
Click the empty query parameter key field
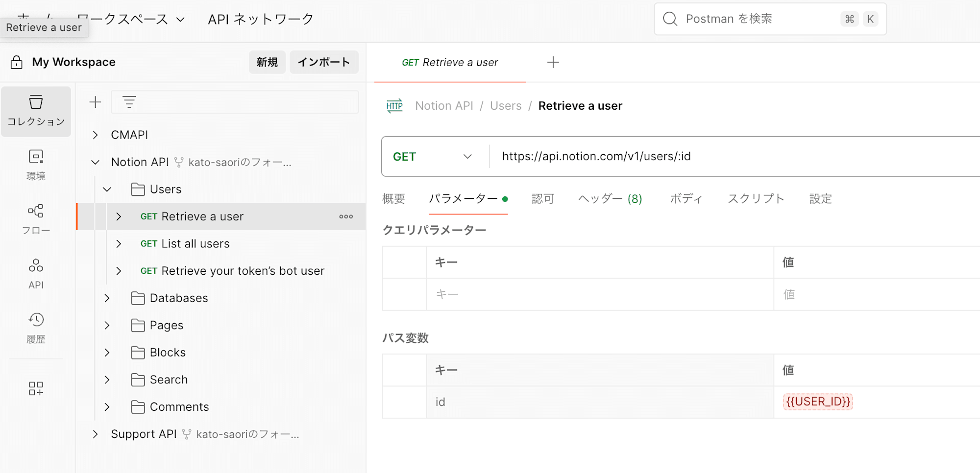pyautogui.click(x=600, y=294)
